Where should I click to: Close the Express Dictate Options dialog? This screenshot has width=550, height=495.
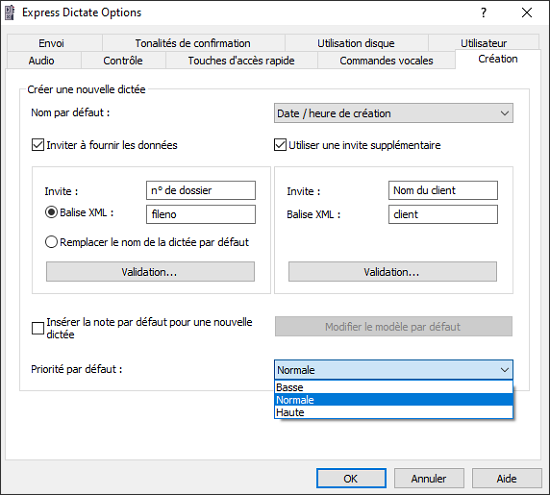(x=527, y=13)
